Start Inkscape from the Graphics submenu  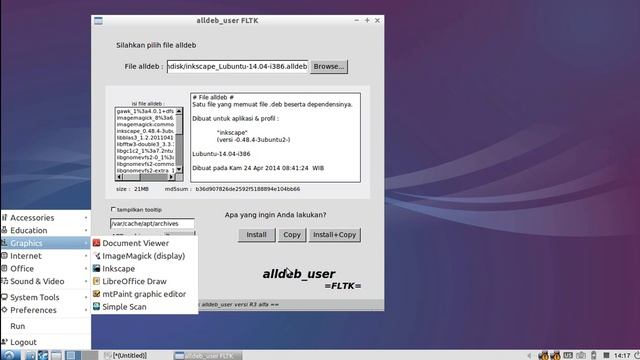coord(144,269)
